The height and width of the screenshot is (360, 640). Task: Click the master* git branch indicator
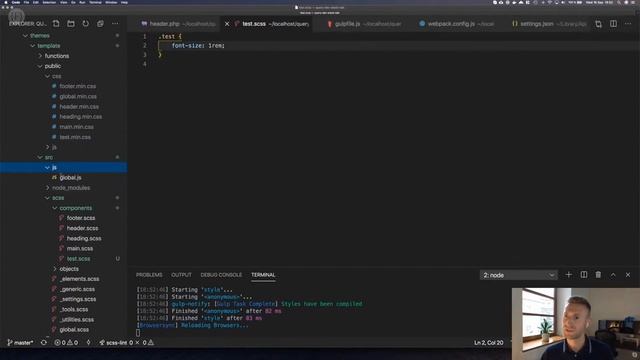[x=20, y=343]
